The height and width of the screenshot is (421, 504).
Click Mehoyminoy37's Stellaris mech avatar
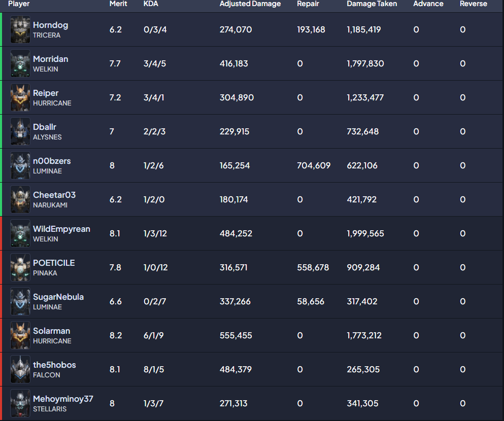pos(20,404)
